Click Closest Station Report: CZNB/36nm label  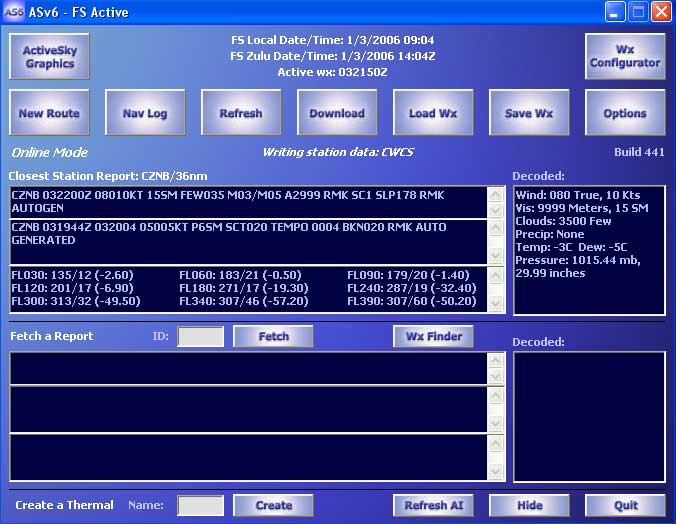108,176
